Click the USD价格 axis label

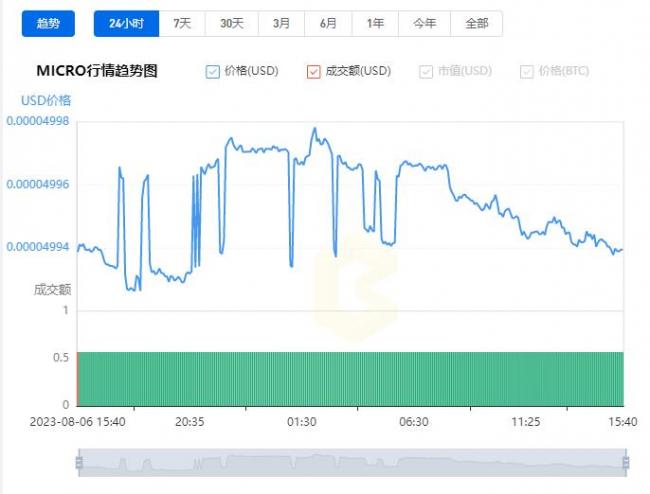point(46,100)
